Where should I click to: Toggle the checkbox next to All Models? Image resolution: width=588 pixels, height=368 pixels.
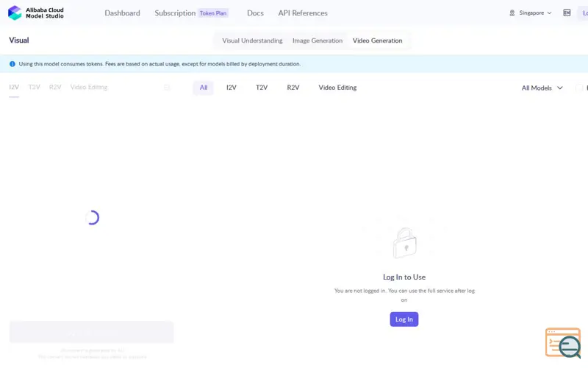point(579,88)
